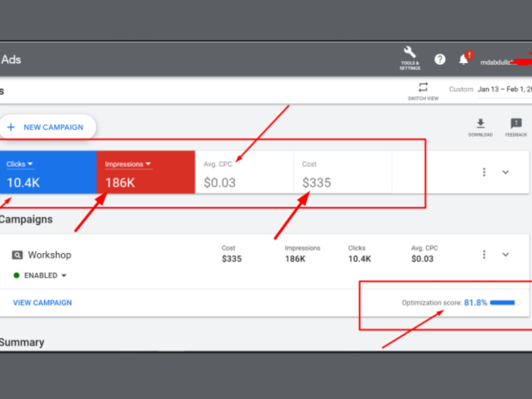This screenshot has width=532, height=399.
Task: Open notifications bell with alert badge
Action: pyautogui.click(x=465, y=59)
